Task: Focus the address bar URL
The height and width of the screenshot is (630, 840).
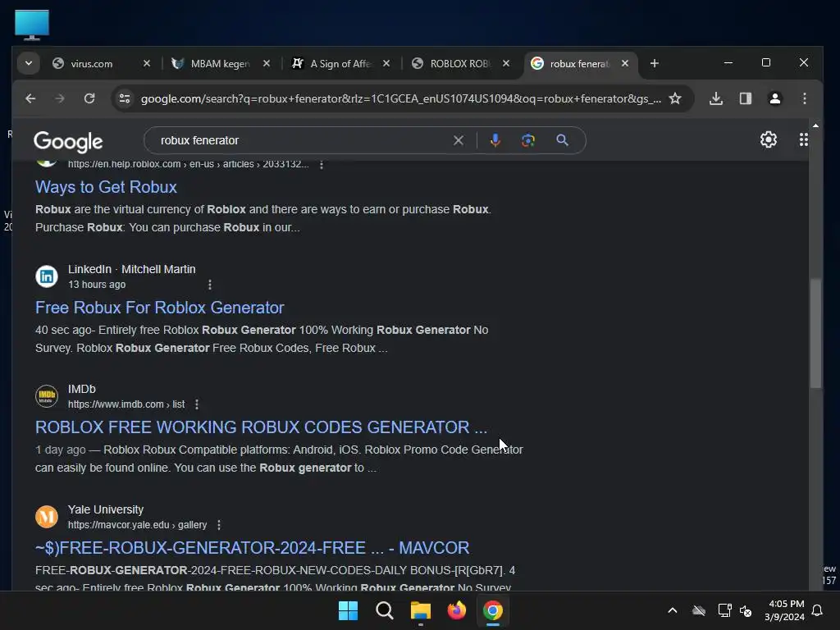Action: click(x=400, y=98)
